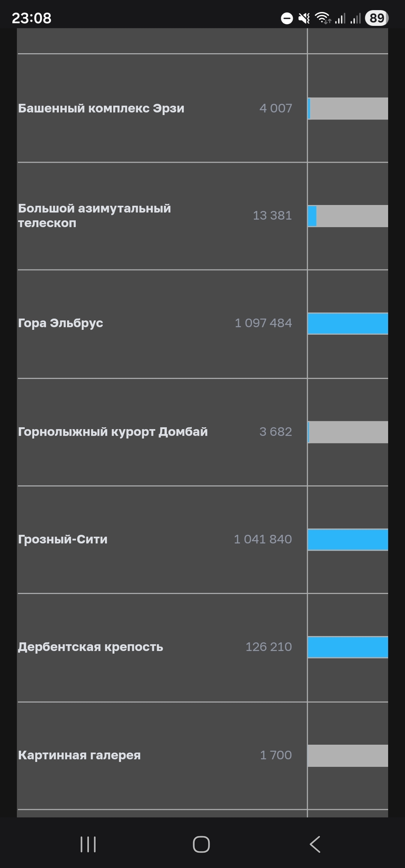Click the Гора Эльбрус progress bar
Screen dimensions: 405x868
tap(348, 323)
